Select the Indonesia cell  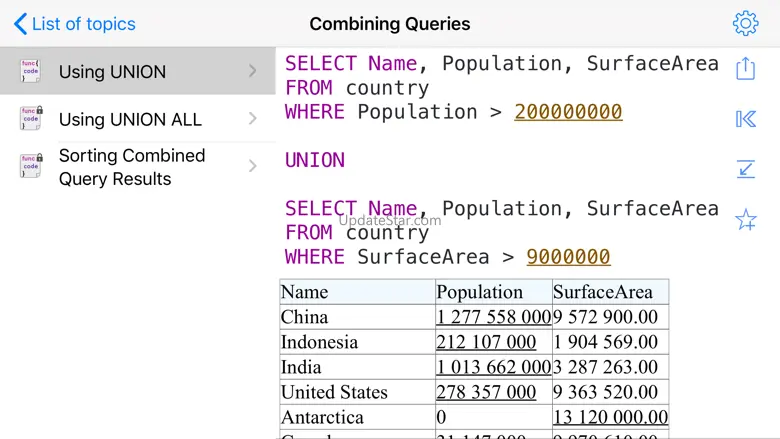[357, 342]
